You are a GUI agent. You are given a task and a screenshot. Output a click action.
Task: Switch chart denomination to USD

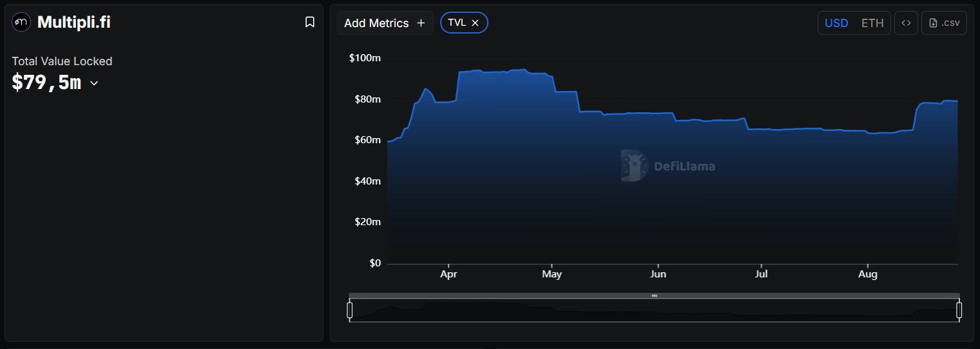(x=836, y=23)
